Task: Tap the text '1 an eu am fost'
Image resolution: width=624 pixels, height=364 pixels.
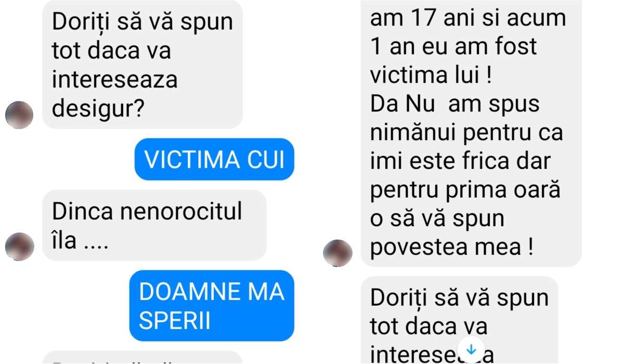Action: pos(453,47)
